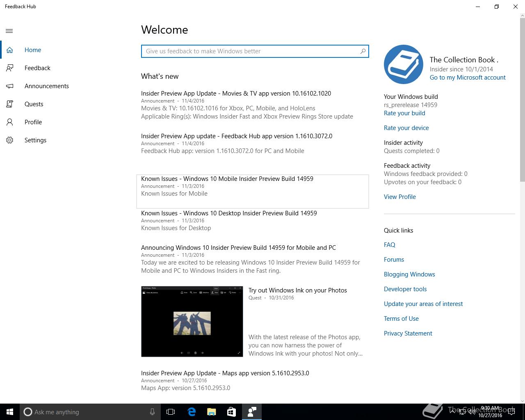
Task: Go to Announcements section
Action: click(66, 86)
